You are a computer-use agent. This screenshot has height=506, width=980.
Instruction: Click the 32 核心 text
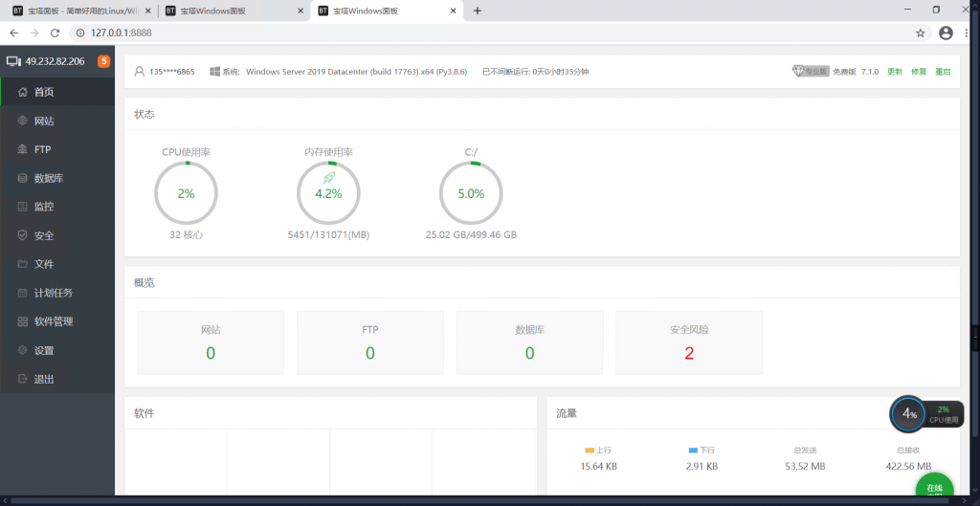[x=187, y=235]
